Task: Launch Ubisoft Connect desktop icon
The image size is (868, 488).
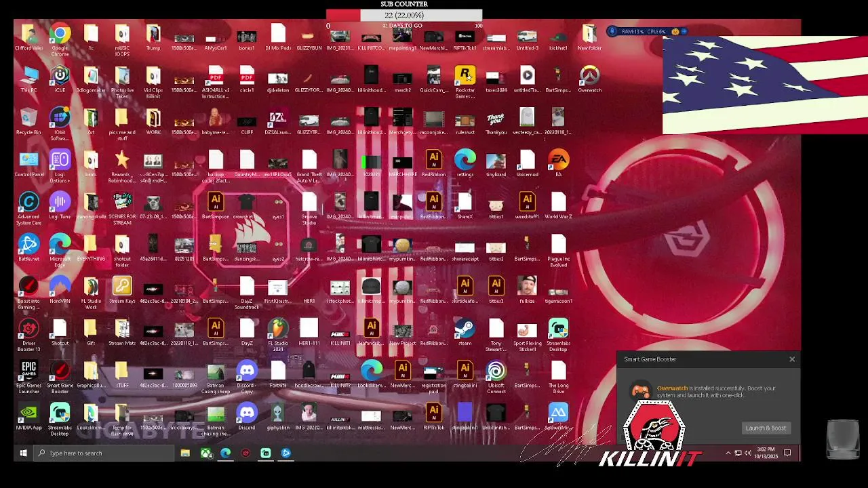Action: click(x=496, y=377)
